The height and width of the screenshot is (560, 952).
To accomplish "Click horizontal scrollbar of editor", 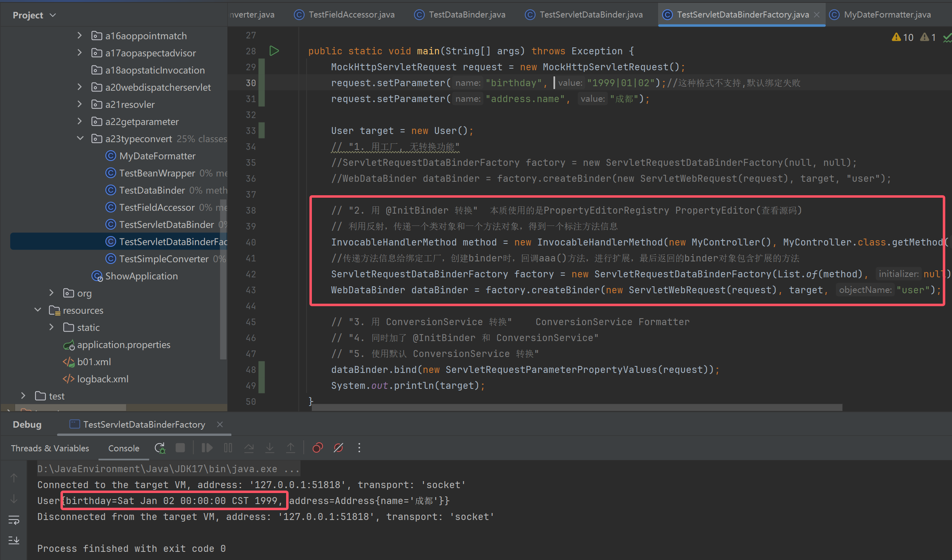I will (576, 408).
